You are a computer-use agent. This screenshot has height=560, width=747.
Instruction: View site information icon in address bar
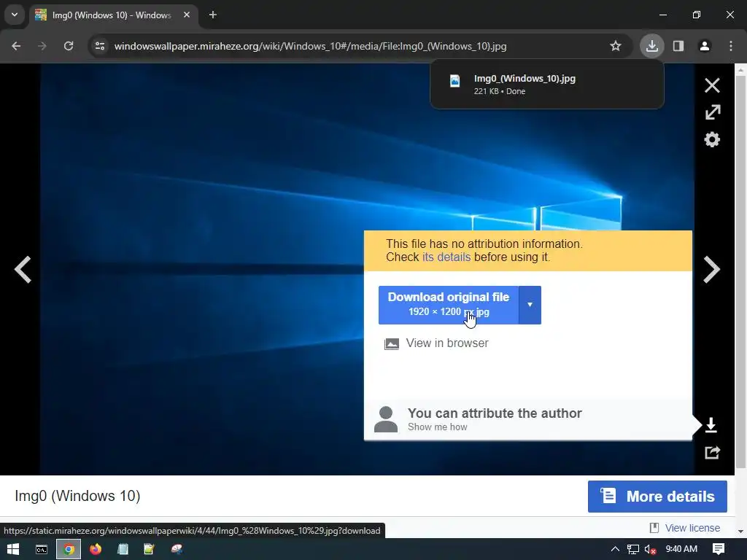tap(100, 46)
